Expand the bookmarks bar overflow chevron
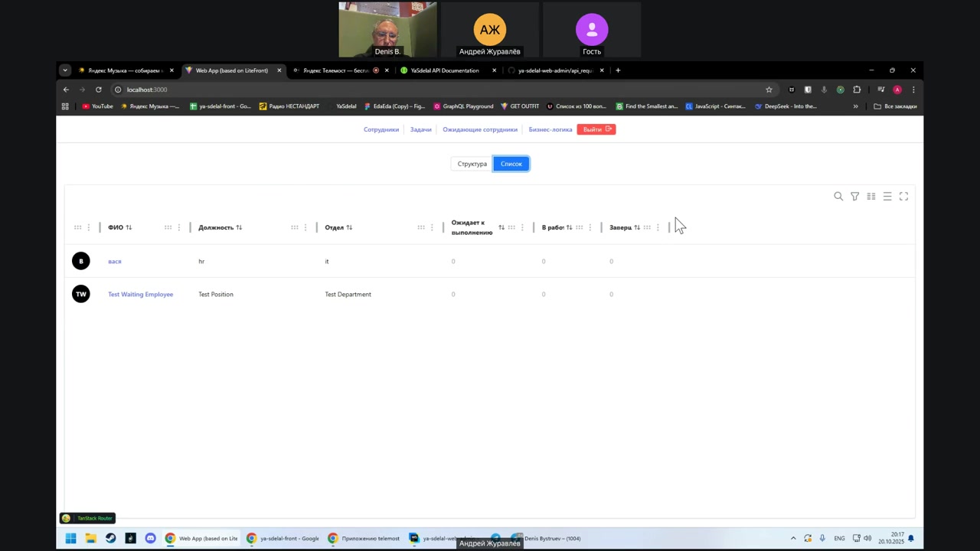Image resolution: width=980 pixels, height=551 pixels. (x=855, y=106)
